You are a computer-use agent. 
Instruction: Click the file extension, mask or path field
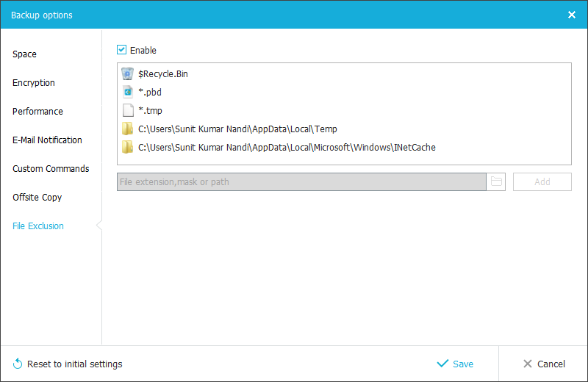point(301,181)
